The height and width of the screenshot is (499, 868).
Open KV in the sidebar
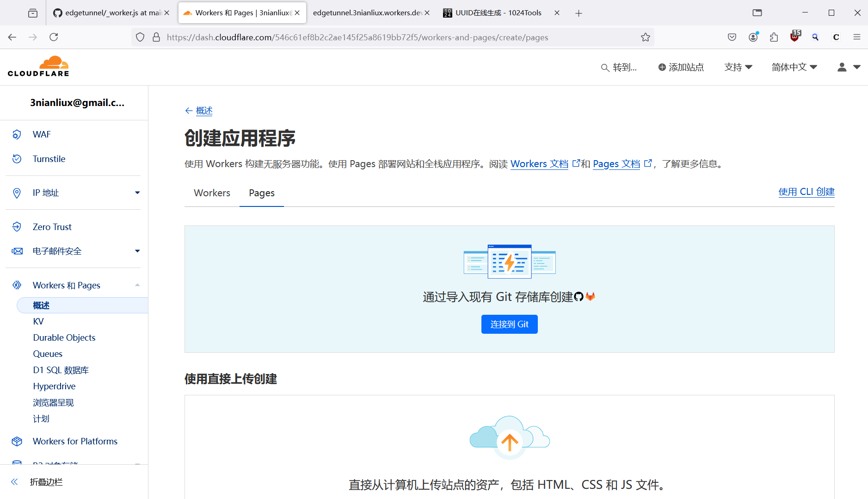(38, 322)
